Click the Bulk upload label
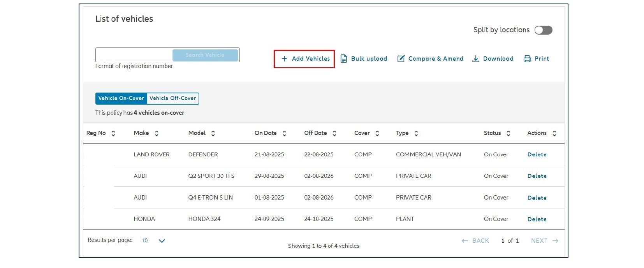644x268 pixels. point(369,59)
